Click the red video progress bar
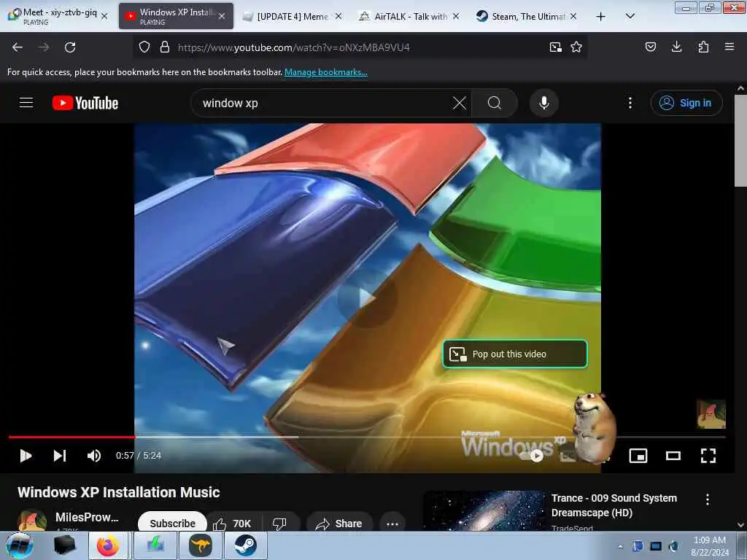747x560 pixels. [x=71, y=437]
